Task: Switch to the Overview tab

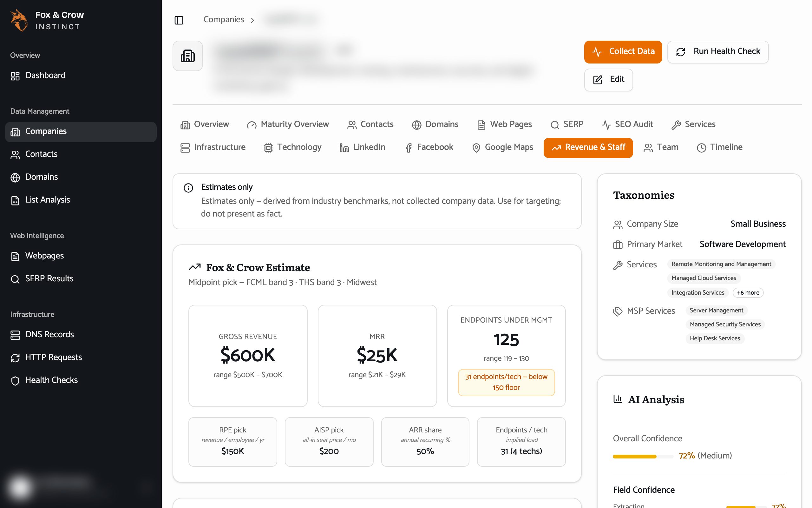Action: point(205,125)
